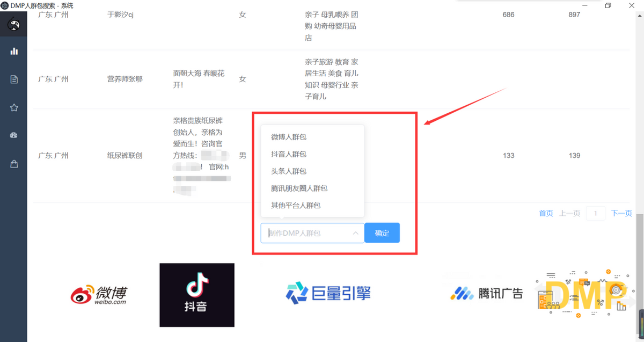Image resolution: width=644 pixels, height=342 pixels.
Task: Click the Weibo logo
Action: pos(99,295)
